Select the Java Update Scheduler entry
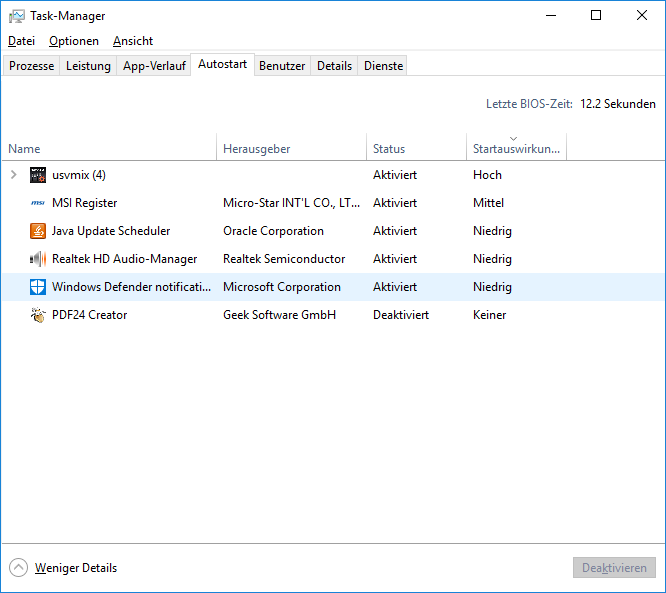This screenshot has width=666, height=593. point(111,231)
